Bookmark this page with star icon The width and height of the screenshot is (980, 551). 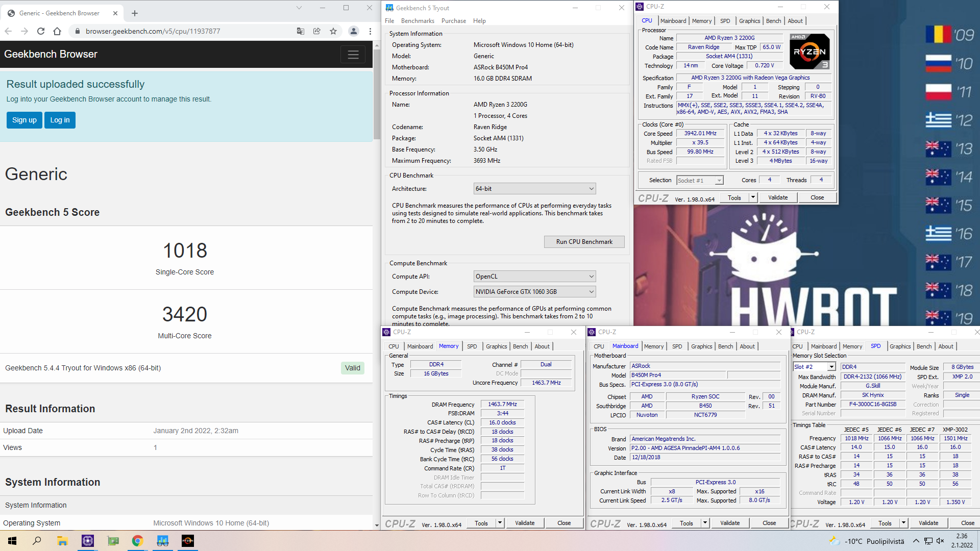pyautogui.click(x=333, y=31)
